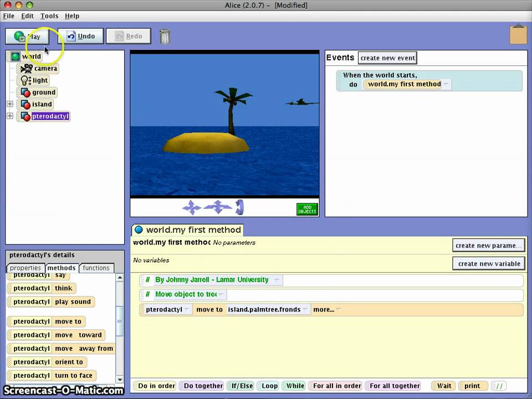Click pterodactyl orient to method tile

[47, 362]
